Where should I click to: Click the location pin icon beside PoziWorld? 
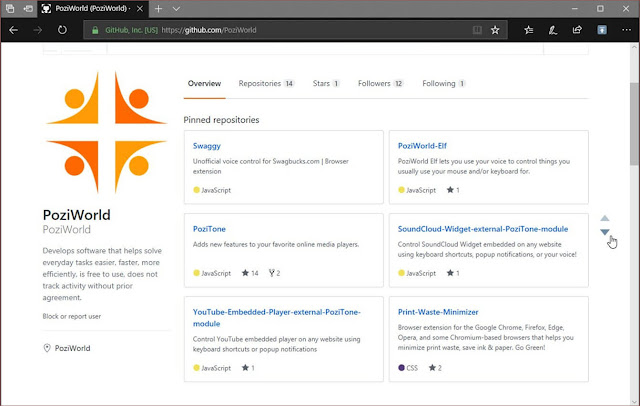pyautogui.click(x=47, y=348)
